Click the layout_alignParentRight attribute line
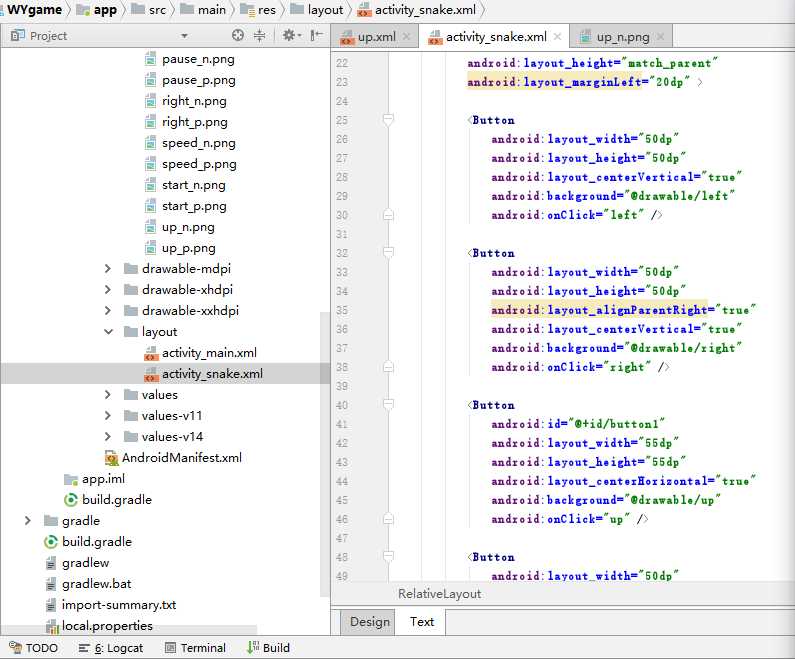The image size is (795, 659). pyautogui.click(x=624, y=310)
